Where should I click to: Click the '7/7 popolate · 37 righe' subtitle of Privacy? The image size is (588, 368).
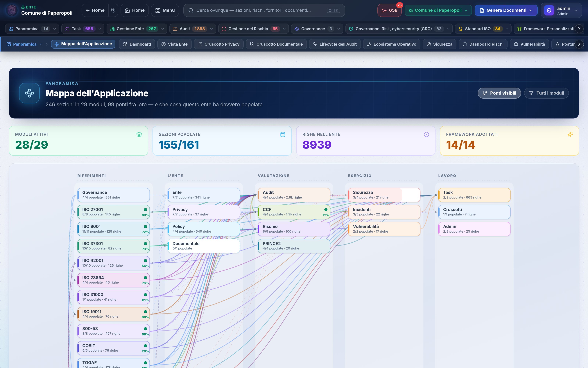click(x=190, y=214)
